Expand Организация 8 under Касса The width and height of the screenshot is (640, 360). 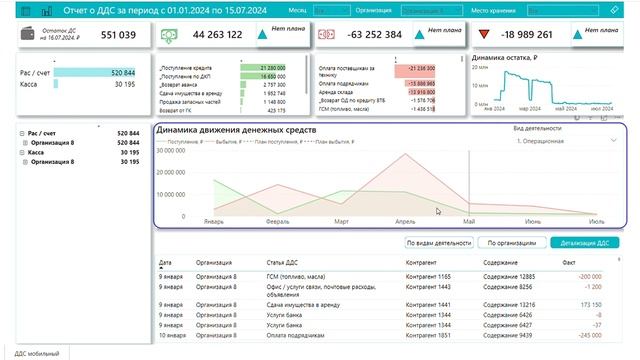(x=25, y=162)
